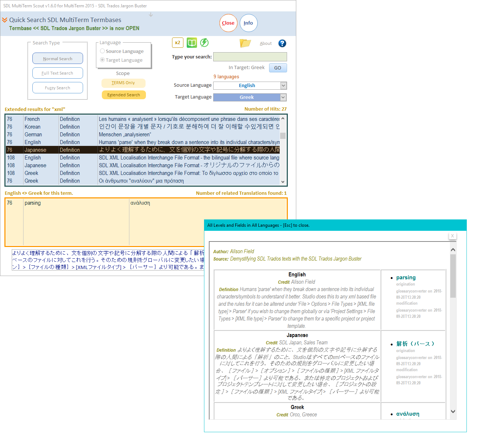The height and width of the screenshot is (448, 483).
Task: Click the green lightning bolt icon
Action: pos(204,43)
